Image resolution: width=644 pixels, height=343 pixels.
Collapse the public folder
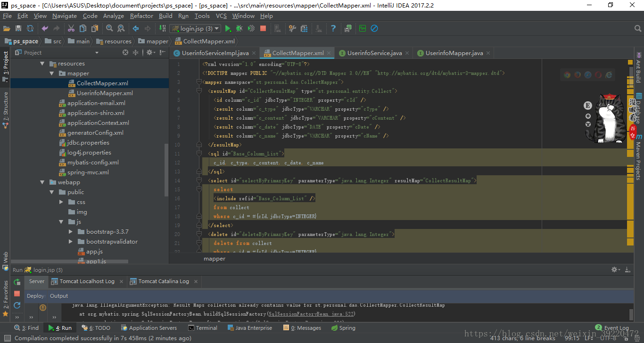pyautogui.click(x=52, y=192)
